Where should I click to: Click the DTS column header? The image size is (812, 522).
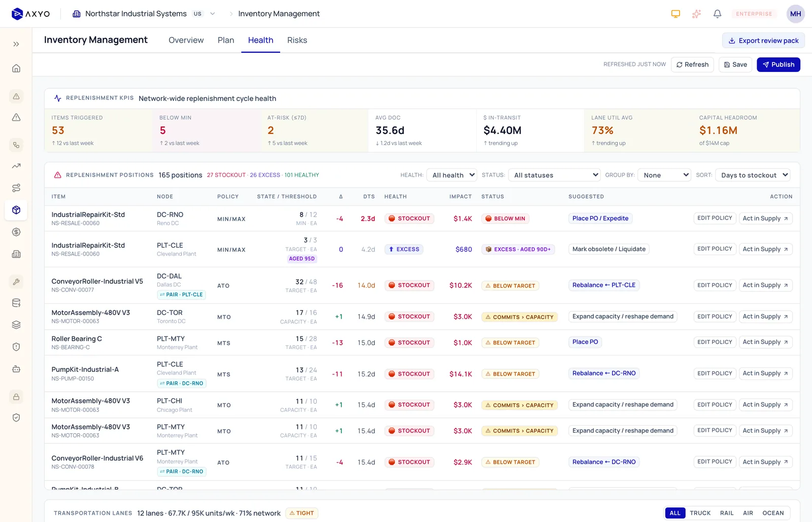click(x=369, y=197)
